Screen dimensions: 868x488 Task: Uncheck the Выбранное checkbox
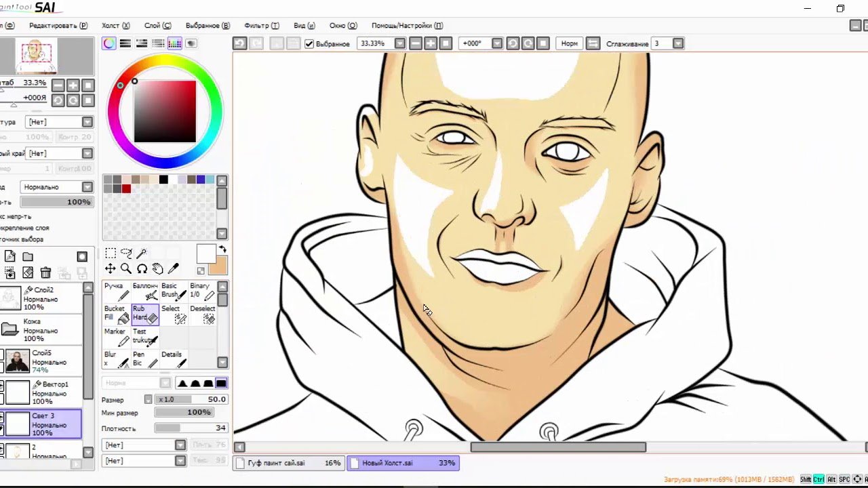[309, 44]
